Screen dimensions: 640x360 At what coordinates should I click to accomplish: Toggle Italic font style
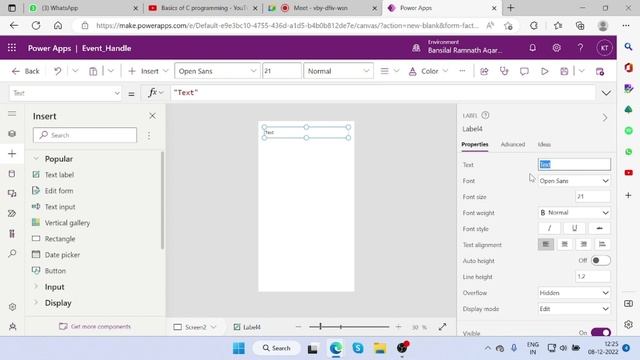[x=549, y=229]
